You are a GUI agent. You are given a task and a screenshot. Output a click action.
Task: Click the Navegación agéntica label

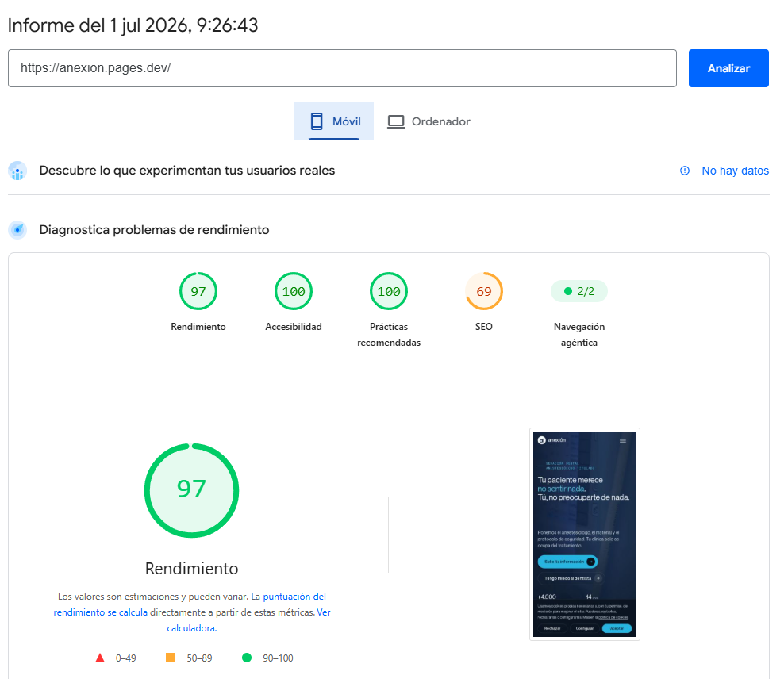click(x=579, y=335)
